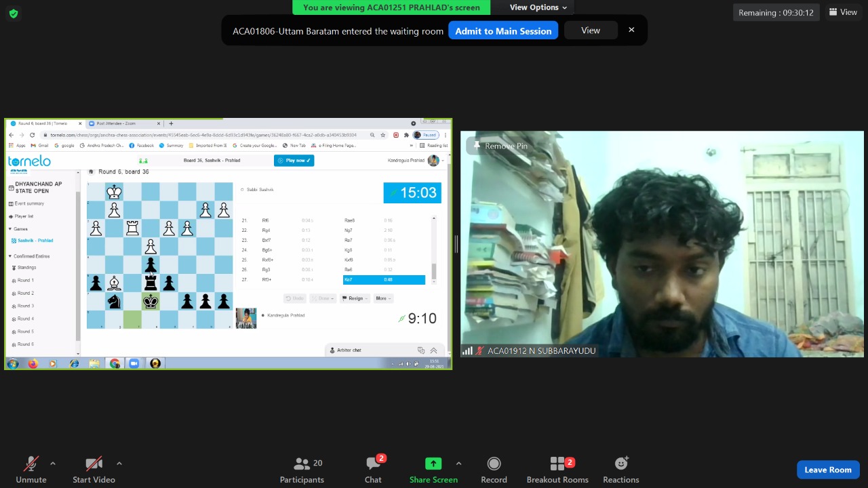Open Round 4 in the sidebar

pos(24,319)
